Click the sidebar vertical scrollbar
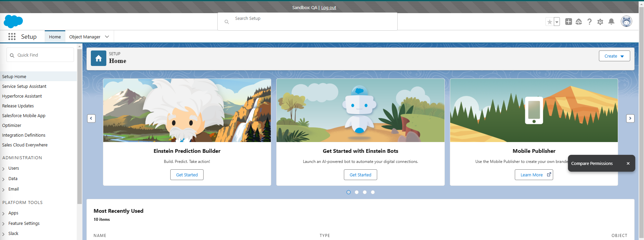The image size is (644, 240). (79, 126)
